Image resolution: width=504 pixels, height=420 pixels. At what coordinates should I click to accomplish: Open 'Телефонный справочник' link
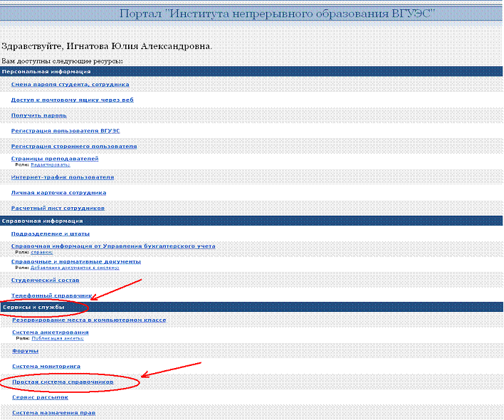(52, 295)
